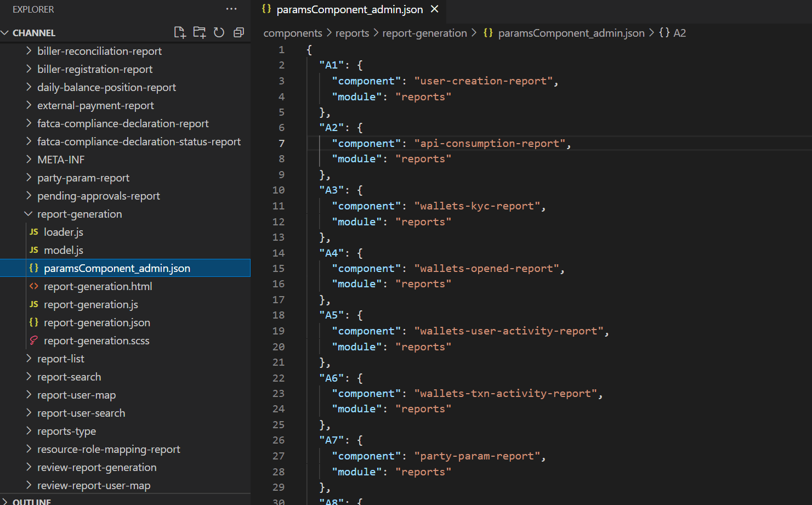Click the New File icon in Explorer

(x=180, y=32)
